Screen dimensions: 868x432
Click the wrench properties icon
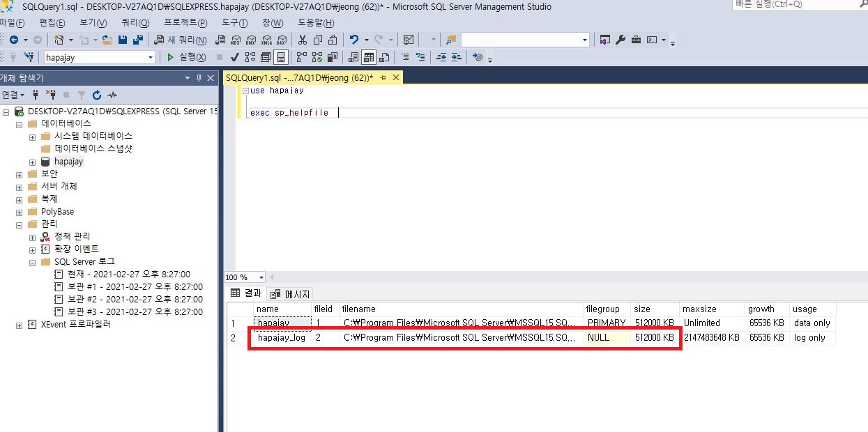coord(620,40)
